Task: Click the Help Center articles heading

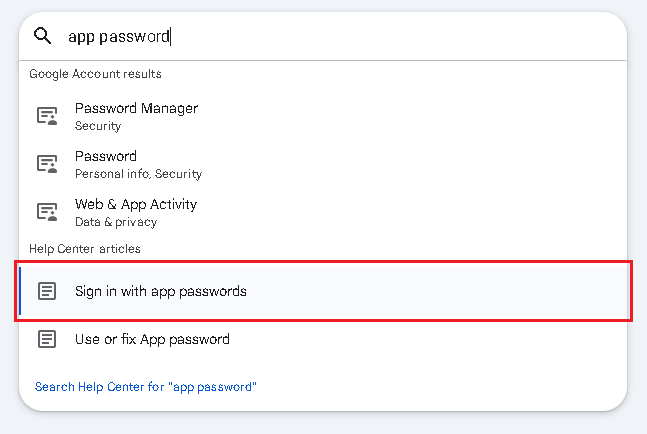Action: point(85,248)
